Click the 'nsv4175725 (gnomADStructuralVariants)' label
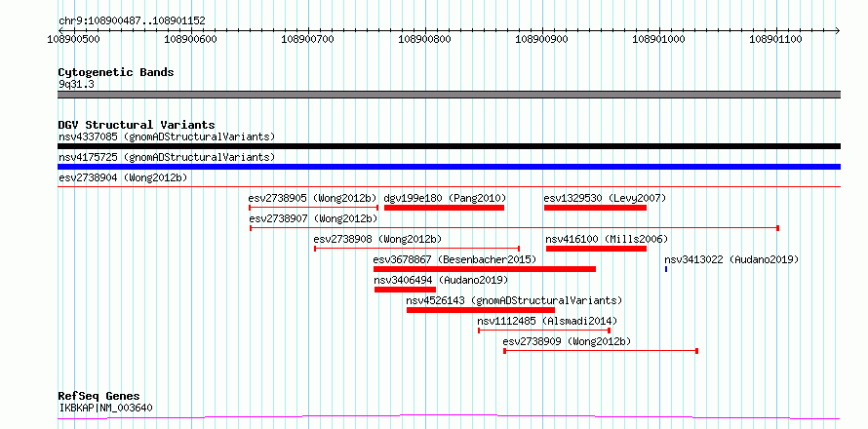This screenshot has height=429, width=868. pos(167,157)
